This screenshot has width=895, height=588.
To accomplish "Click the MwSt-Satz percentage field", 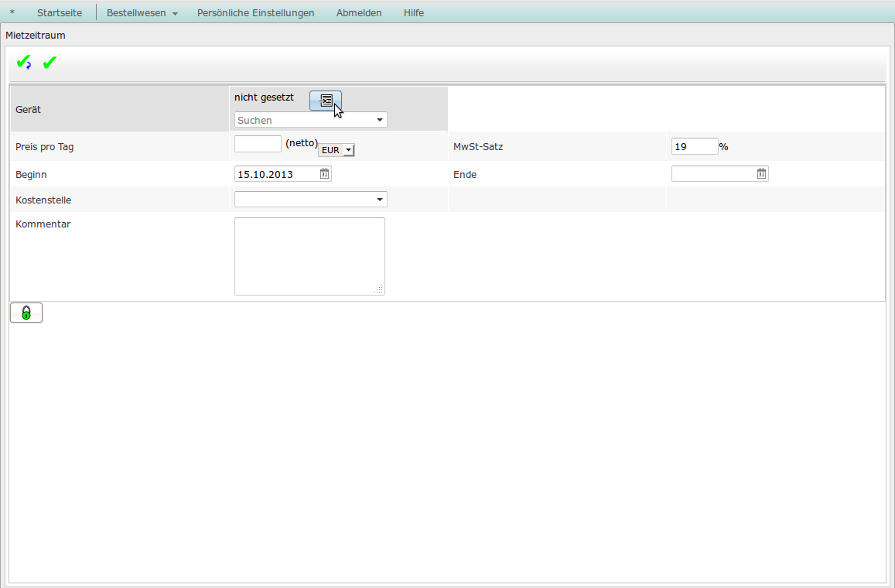I will [x=694, y=146].
